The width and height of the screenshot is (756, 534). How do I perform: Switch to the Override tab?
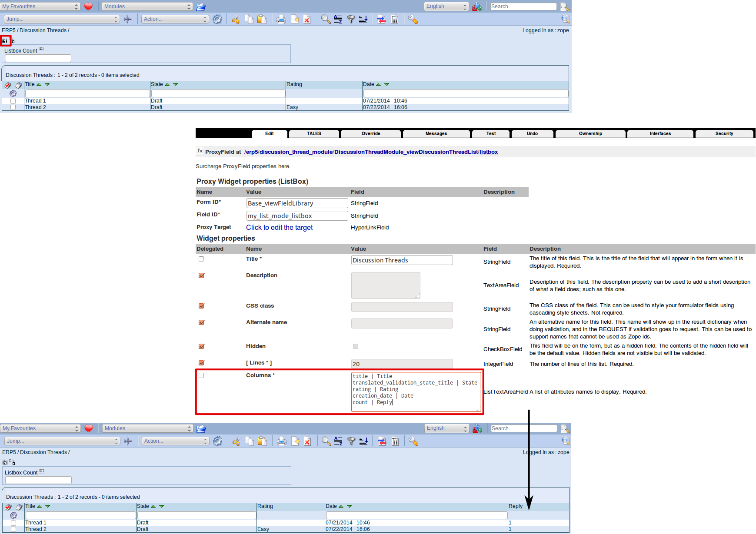(371, 134)
